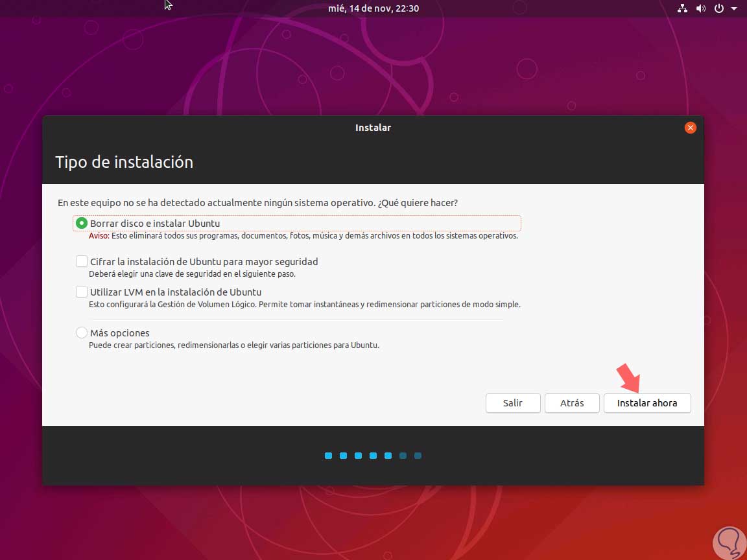747x560 pixels.
Task: Enable Utilizar LVM en la instalación checkbox
Action: pyautogui.click(x=82, y=292)
